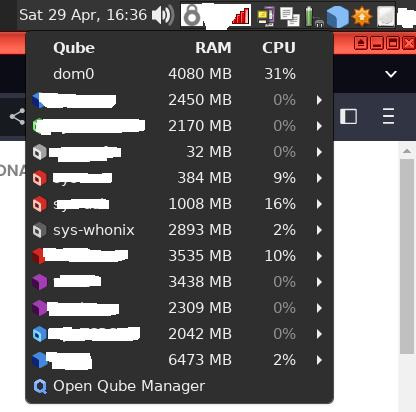This screenshot has width=416, height=412.
Task: Click the blue Qubes domains cube icon
Action: (x=337, y=17)
